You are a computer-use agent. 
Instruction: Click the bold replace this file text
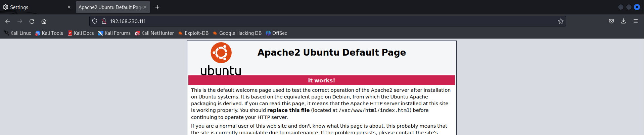pyautogui.click(x=288, y=110)
